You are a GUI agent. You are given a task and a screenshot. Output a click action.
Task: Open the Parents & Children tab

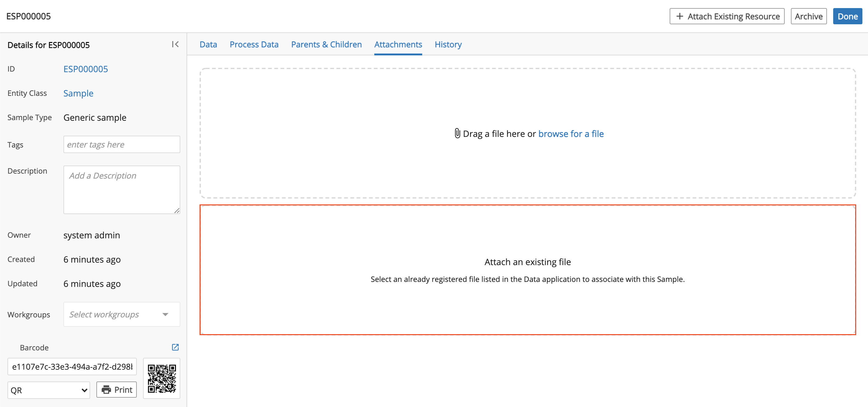327,44
